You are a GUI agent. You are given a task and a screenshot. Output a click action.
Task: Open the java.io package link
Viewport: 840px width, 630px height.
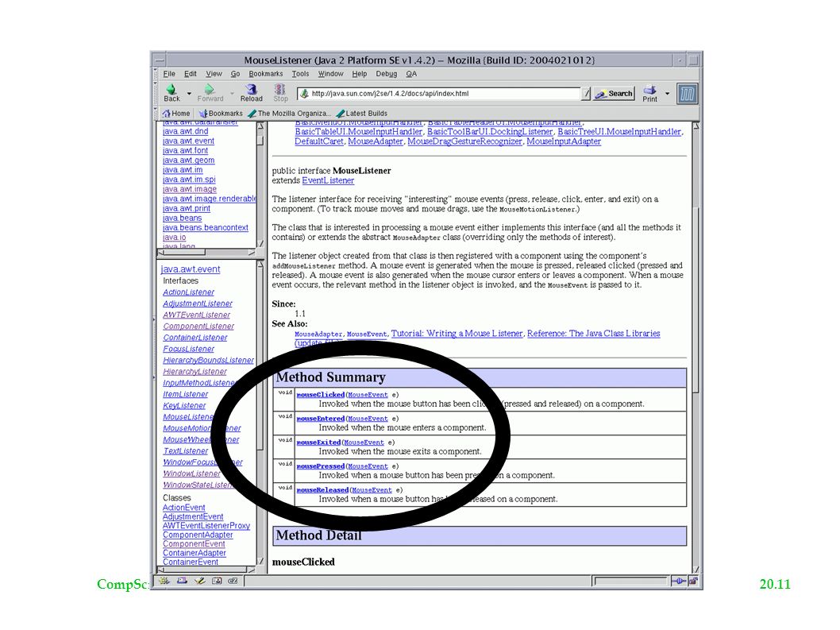(x=175, y=238)
